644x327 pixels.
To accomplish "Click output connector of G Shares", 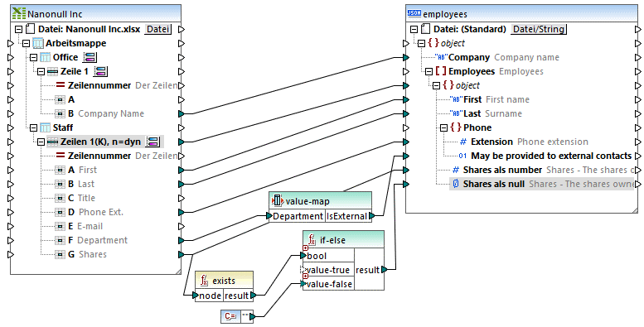I will [x=182, y=254].
